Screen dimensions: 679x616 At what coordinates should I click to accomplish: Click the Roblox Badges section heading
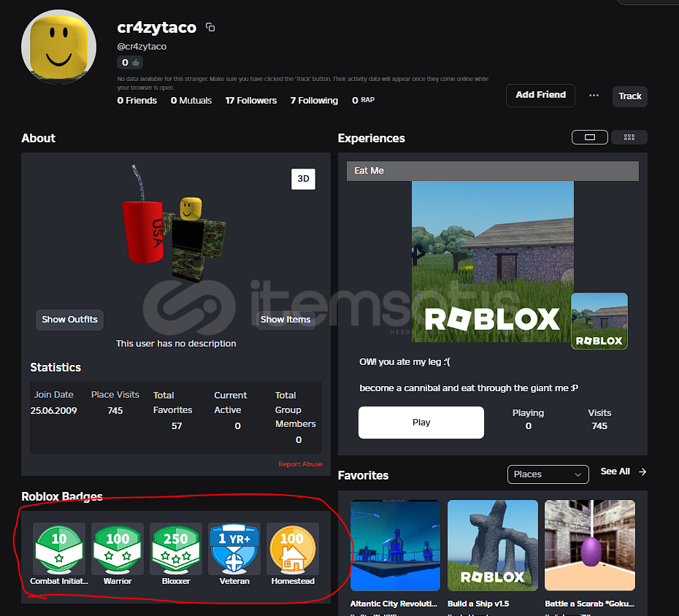[62, 496]
